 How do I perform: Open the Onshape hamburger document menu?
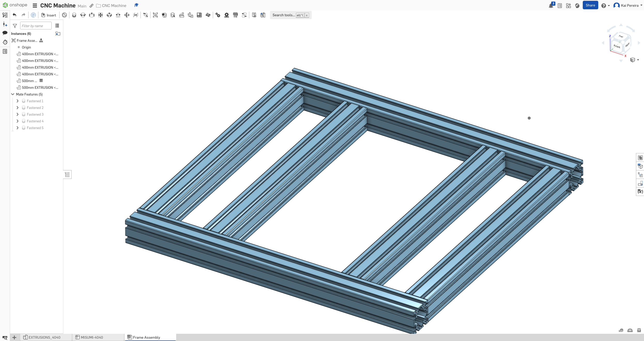click(35, 5)
